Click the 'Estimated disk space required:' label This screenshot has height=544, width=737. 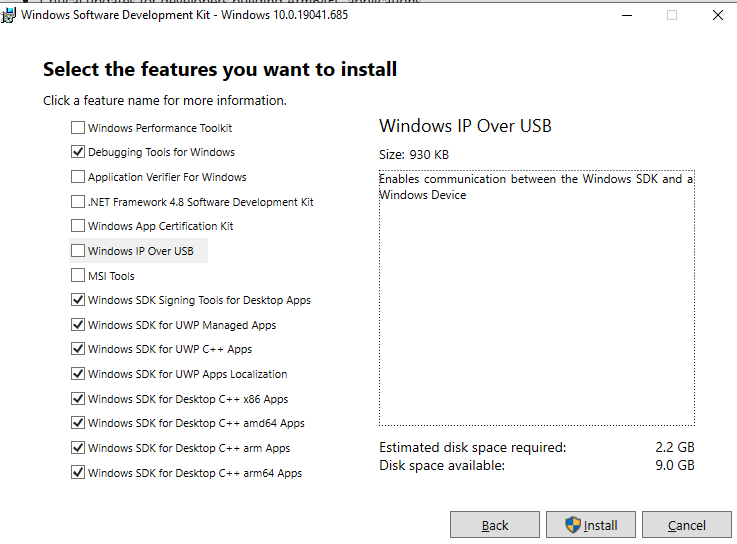point(472,447)
